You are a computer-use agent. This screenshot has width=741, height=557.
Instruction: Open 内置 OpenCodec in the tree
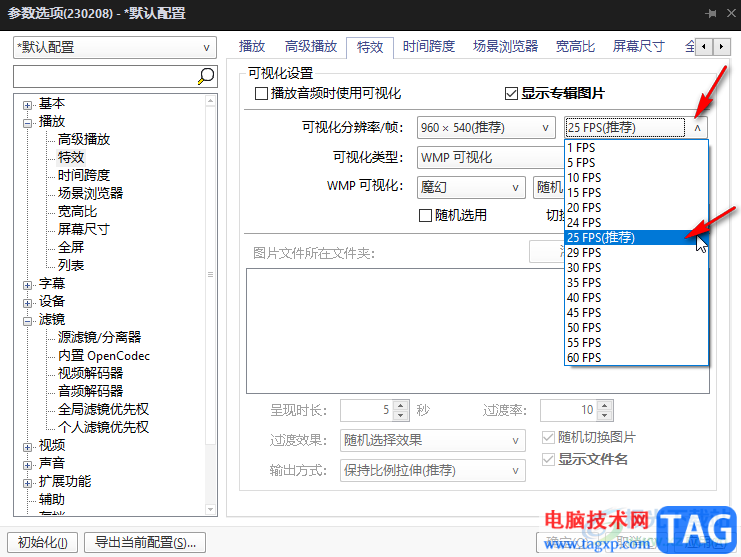point(104,355)
